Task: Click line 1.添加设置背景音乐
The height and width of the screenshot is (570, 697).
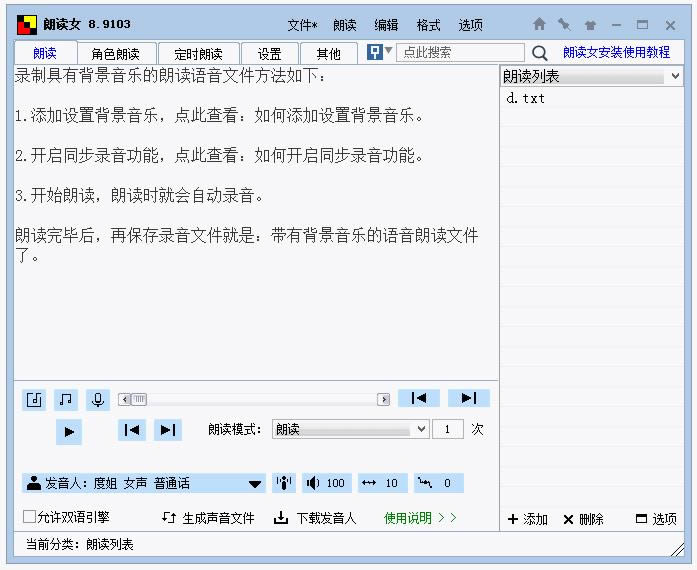Action: [x=219, y=116]
